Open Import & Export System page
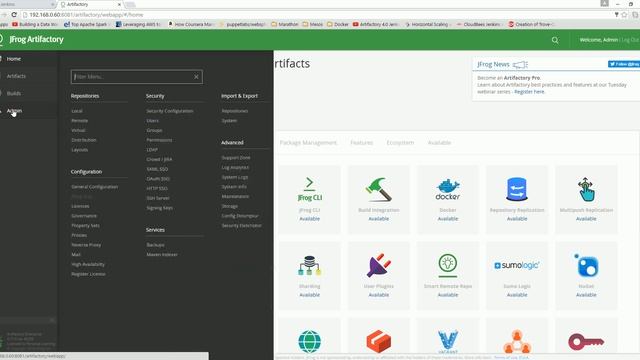 tap(229, 121)
